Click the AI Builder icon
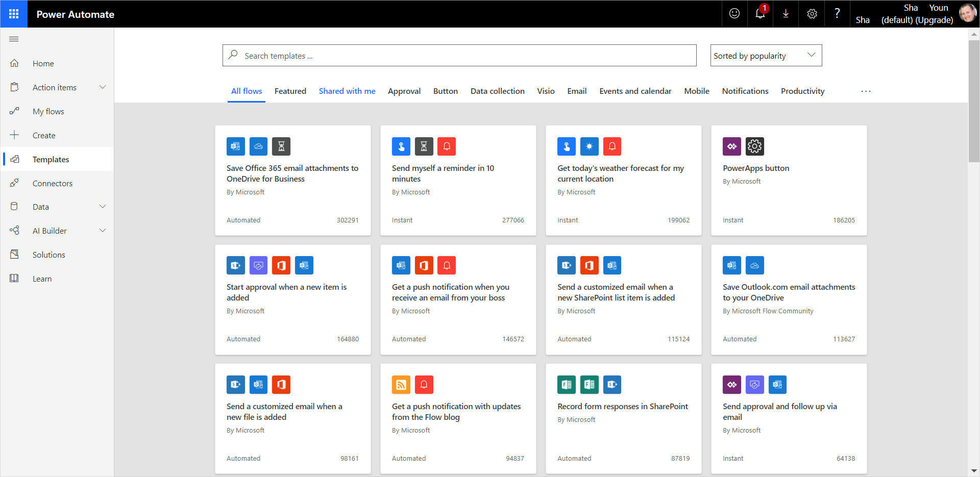The height and width of the screenshot is (477, 980). tap(14, 231)
